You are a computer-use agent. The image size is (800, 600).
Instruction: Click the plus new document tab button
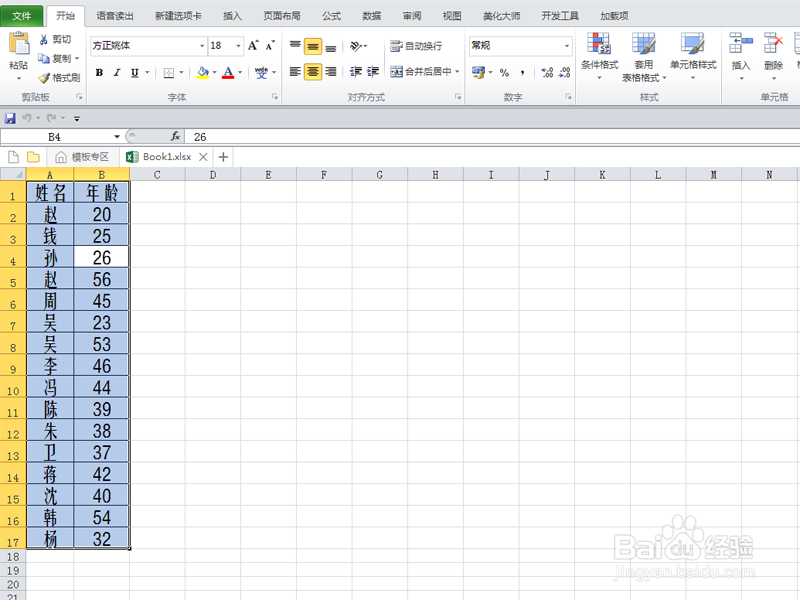pos(223,157)
